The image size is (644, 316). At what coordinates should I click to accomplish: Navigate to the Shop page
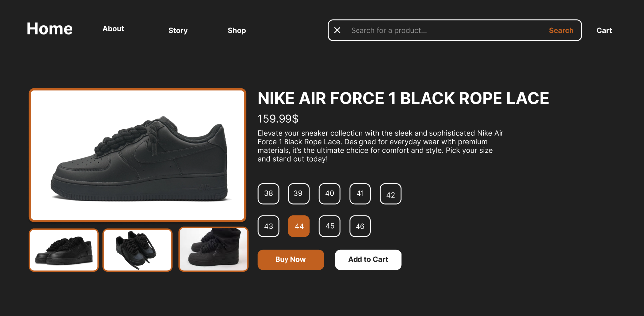pos(237,30)
